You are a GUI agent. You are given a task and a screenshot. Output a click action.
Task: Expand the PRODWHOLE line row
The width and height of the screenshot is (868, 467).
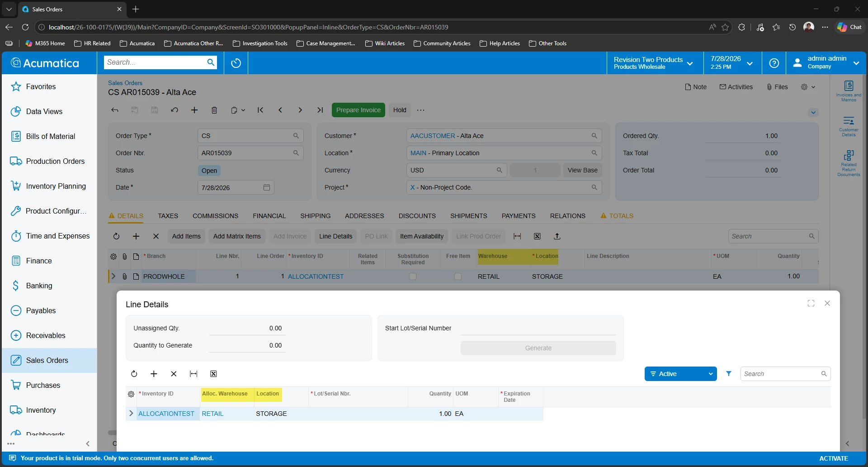click(113, 276)
